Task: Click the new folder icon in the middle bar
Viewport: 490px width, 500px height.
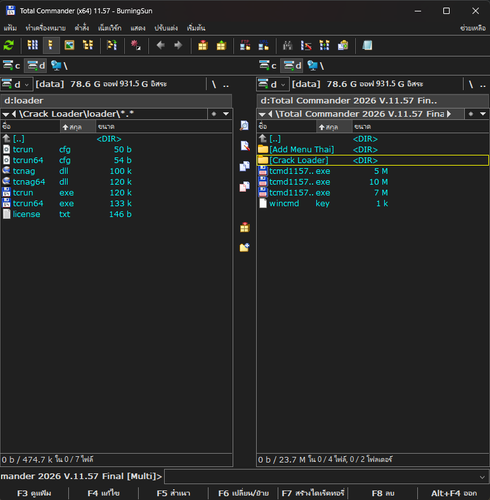Action: (x=244, y=247)
